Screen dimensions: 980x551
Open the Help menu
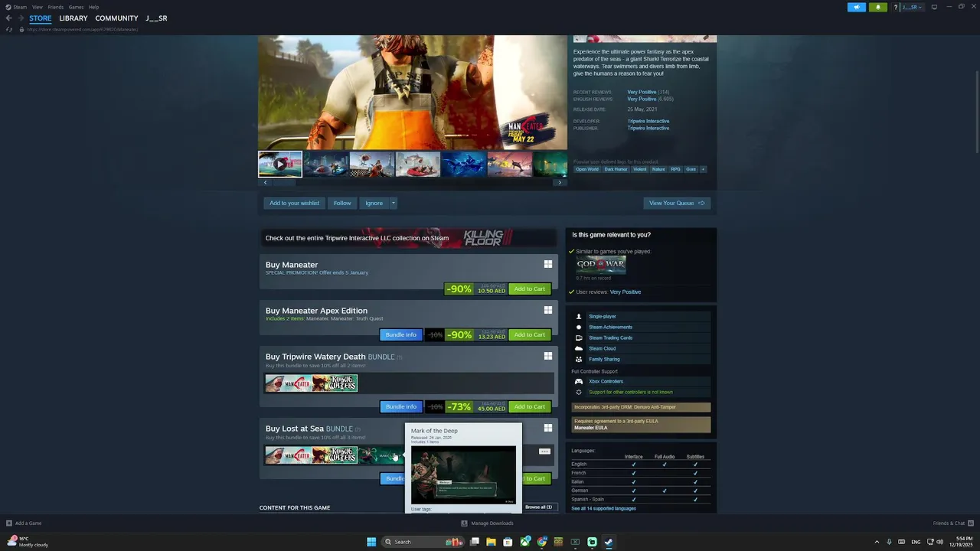click(93, 7)
